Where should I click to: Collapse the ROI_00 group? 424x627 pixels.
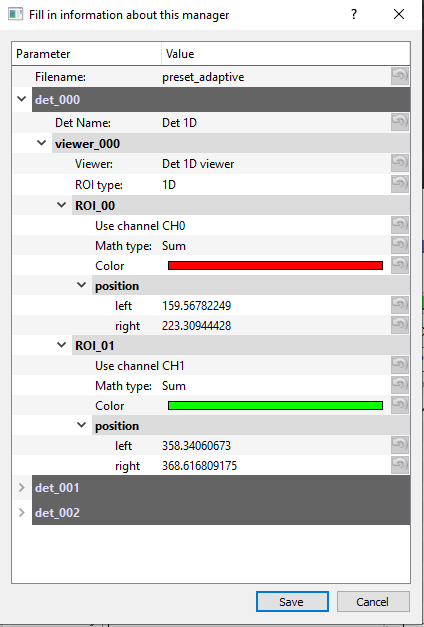tap(62, 205)
